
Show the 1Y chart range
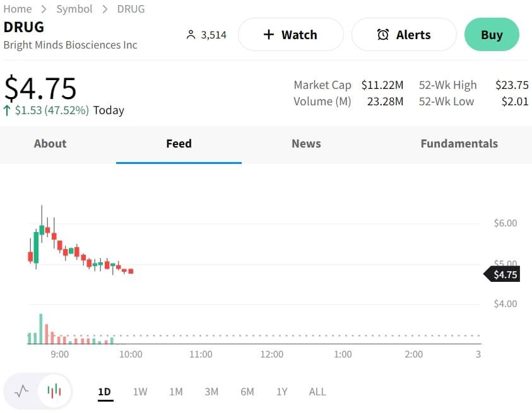pos(282,392)
